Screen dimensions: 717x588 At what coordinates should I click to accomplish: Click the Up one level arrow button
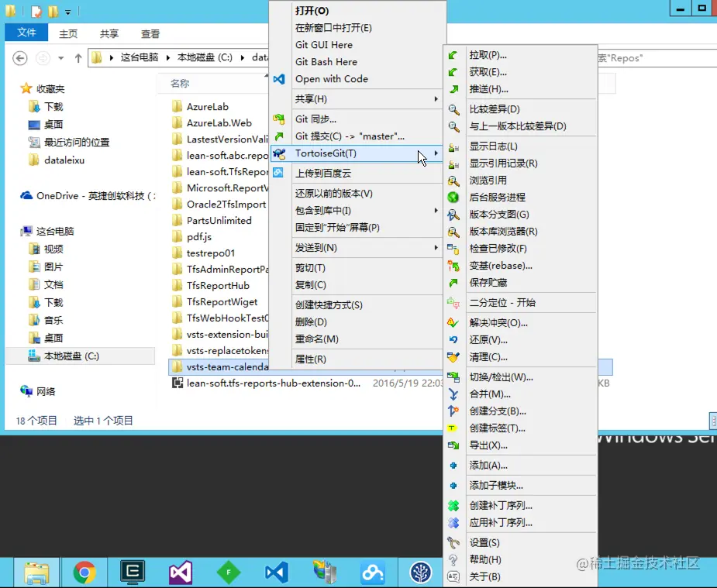pos(78,58)
